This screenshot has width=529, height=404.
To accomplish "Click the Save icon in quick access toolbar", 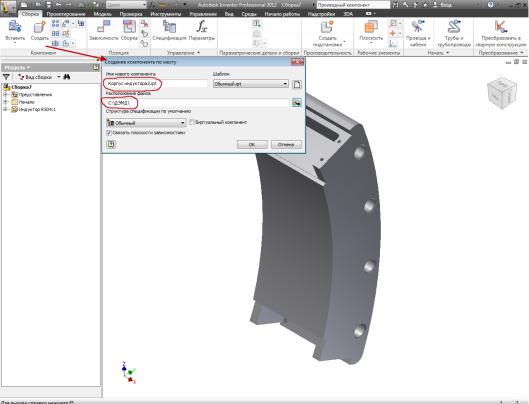I will [49, 5].
